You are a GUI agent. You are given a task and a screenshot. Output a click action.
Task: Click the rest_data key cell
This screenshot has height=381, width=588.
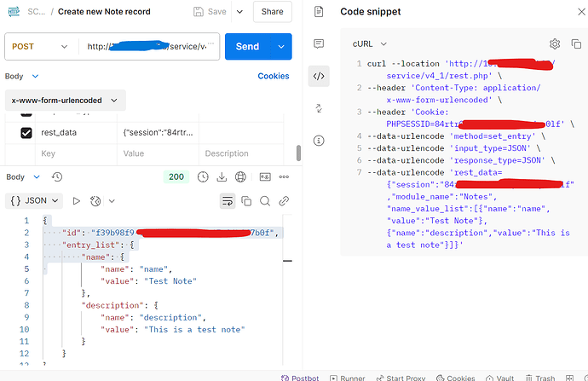[76, 133]
